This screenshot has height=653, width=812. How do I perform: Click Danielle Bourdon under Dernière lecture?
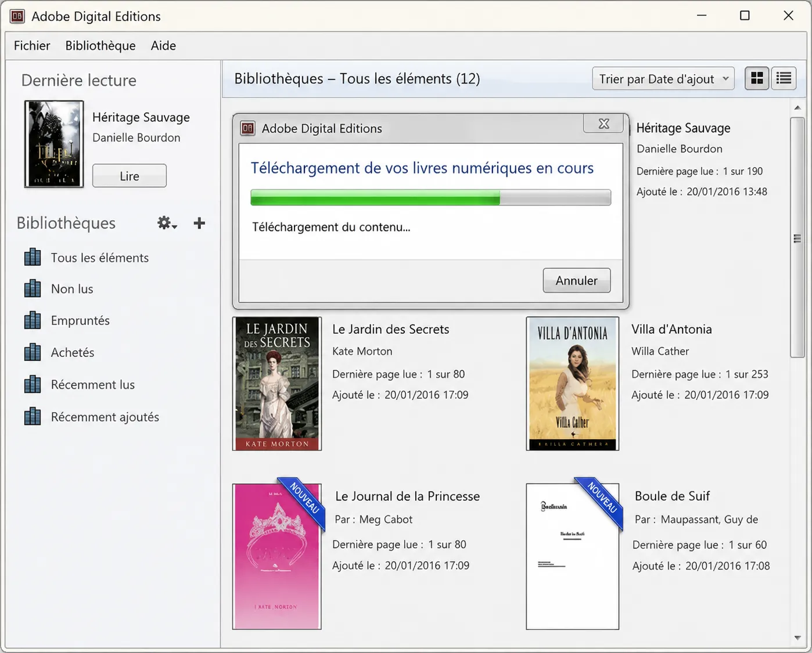[x=136, y=138]
